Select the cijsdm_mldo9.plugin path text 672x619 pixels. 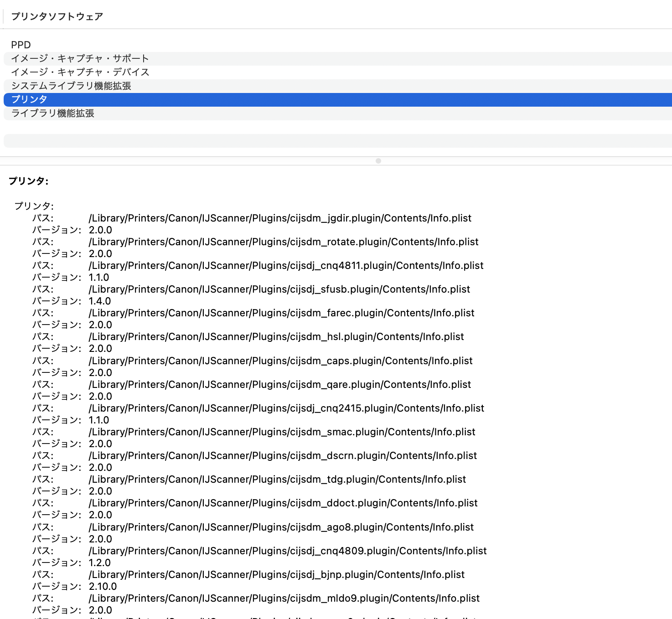(284, 598)
